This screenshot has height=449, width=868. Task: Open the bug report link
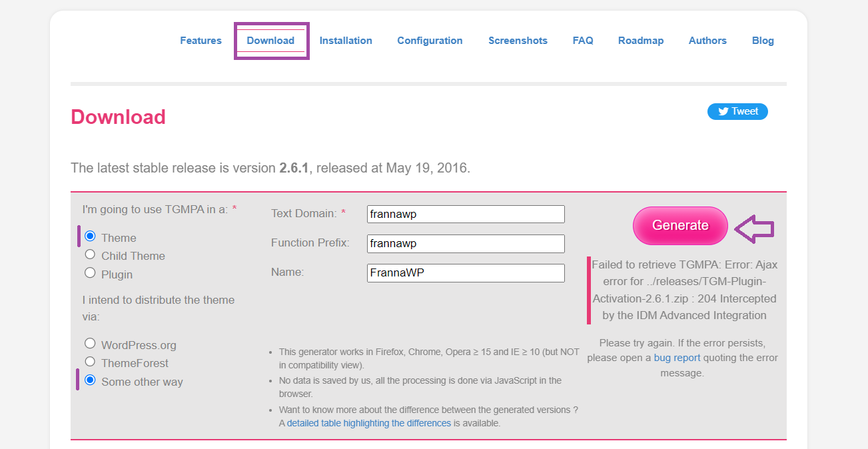[677, 358]
